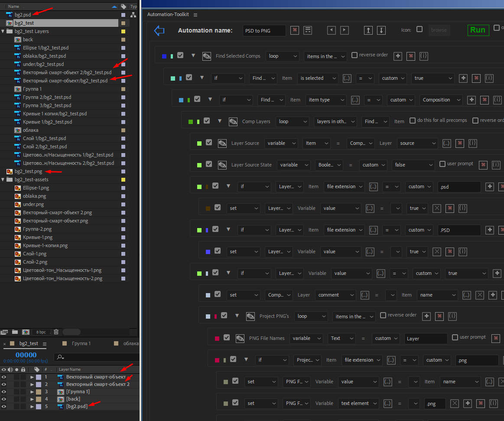Screen dimensions: 504x421
Task: Delete the 'item type' condition row
Action: point(484,100)
